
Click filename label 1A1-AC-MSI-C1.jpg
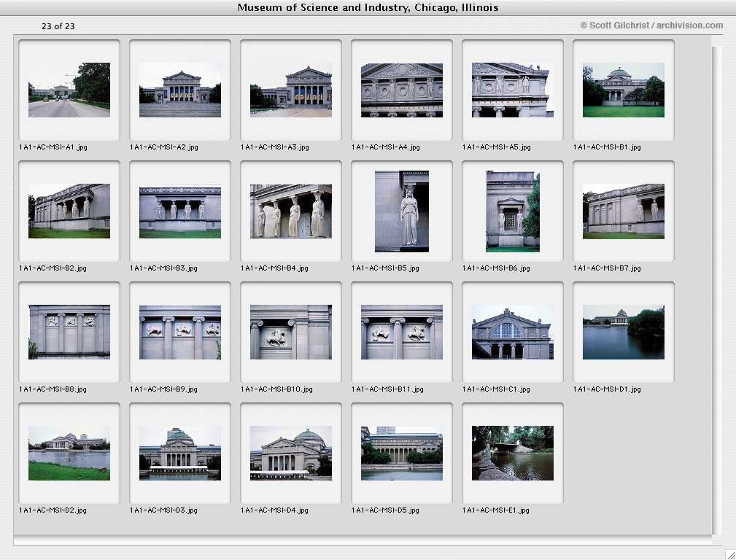point(496,389)
